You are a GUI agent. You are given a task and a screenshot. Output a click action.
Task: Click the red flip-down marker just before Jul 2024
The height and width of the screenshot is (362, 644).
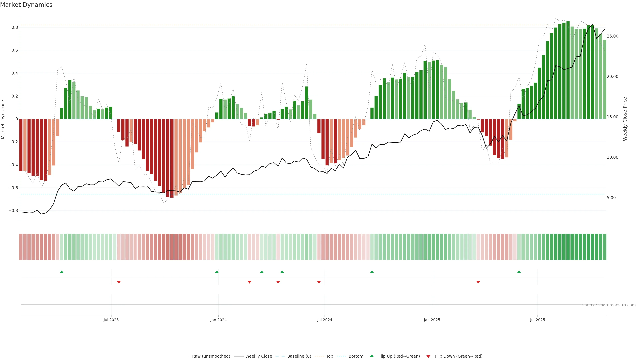(319, 282)
